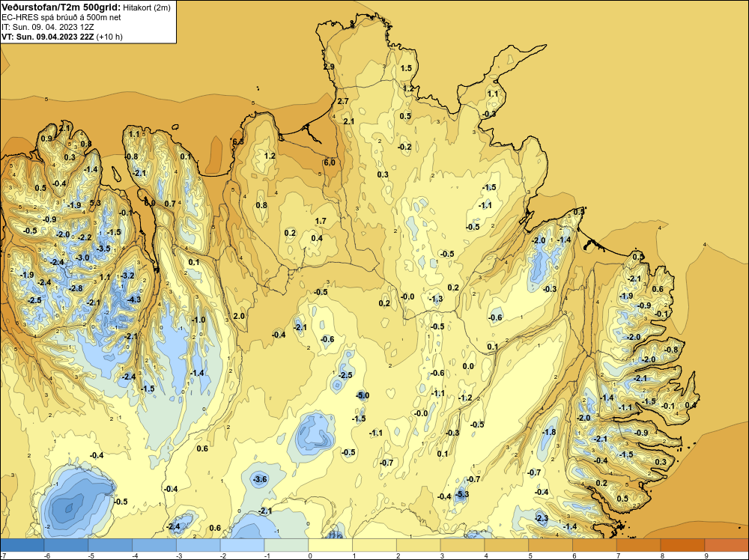Click the 0 to 1 pale yellow legend swatch

[330, 545]
